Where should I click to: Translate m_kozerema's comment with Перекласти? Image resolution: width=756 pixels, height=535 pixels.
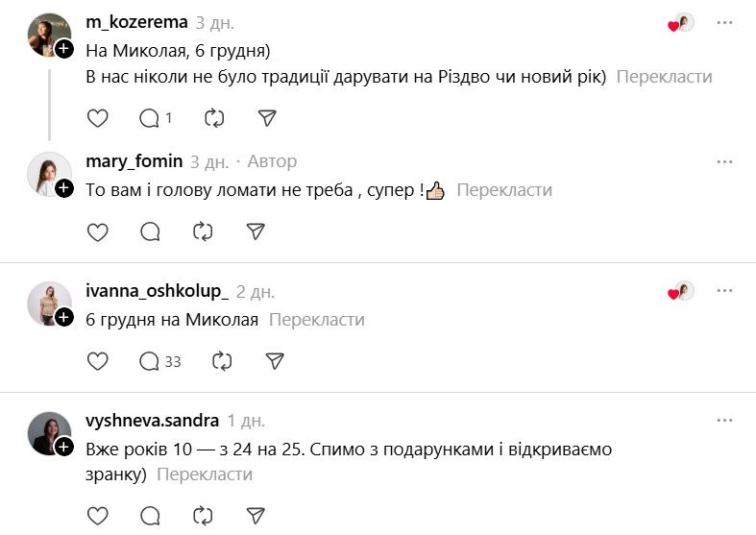click(x=664, y=77)
